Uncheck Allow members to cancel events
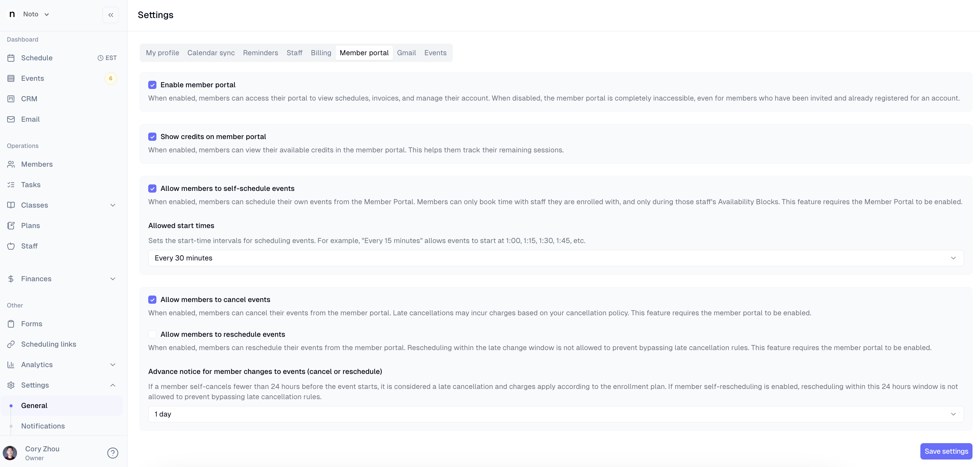Screen dimensions: 980x467 [152, 300]
